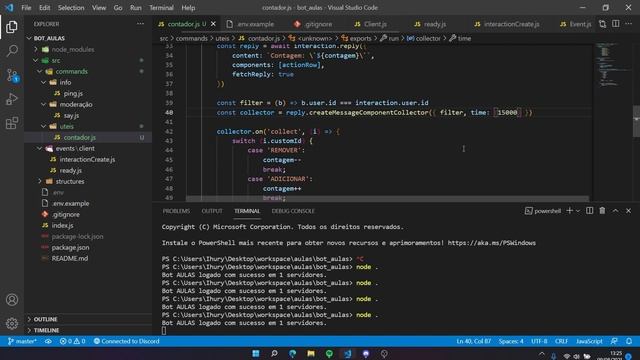Close the terminal panel
This screenshot has height=360, width=640.
point(629,211)
